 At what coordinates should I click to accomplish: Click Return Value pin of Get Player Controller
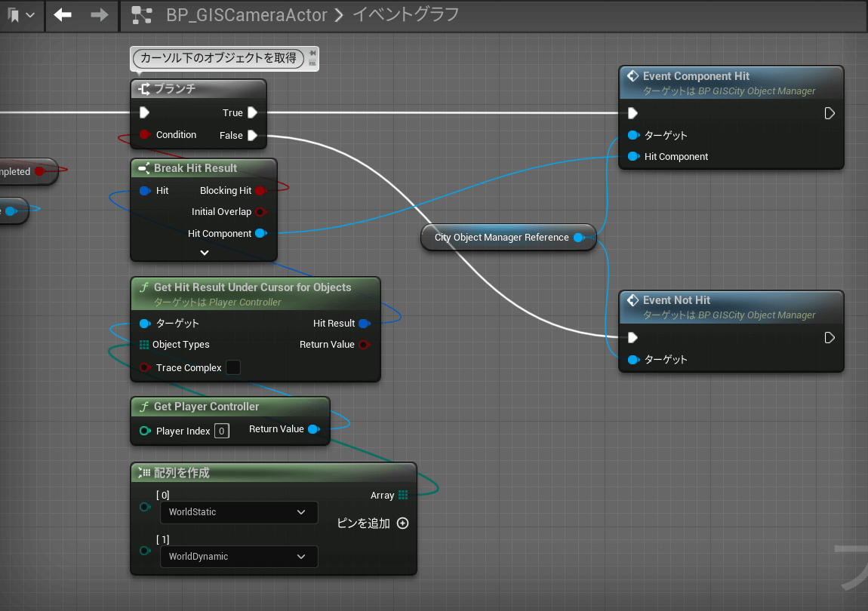312,429
